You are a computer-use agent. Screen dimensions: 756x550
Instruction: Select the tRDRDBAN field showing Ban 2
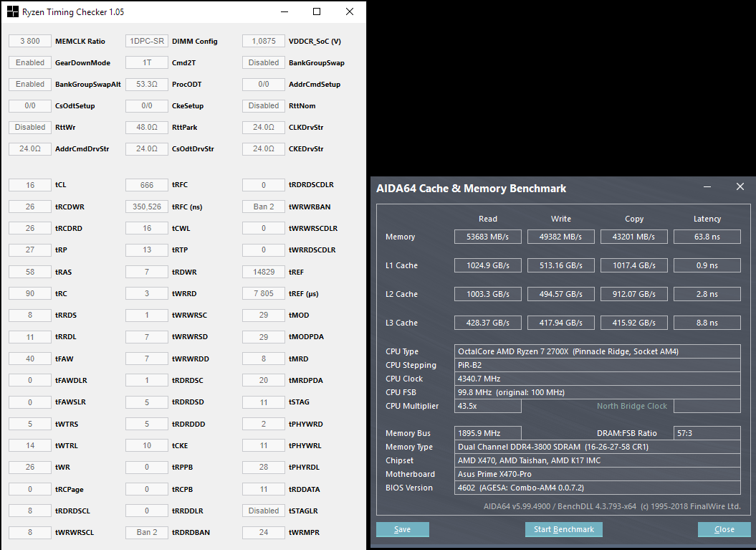point(147,532)
